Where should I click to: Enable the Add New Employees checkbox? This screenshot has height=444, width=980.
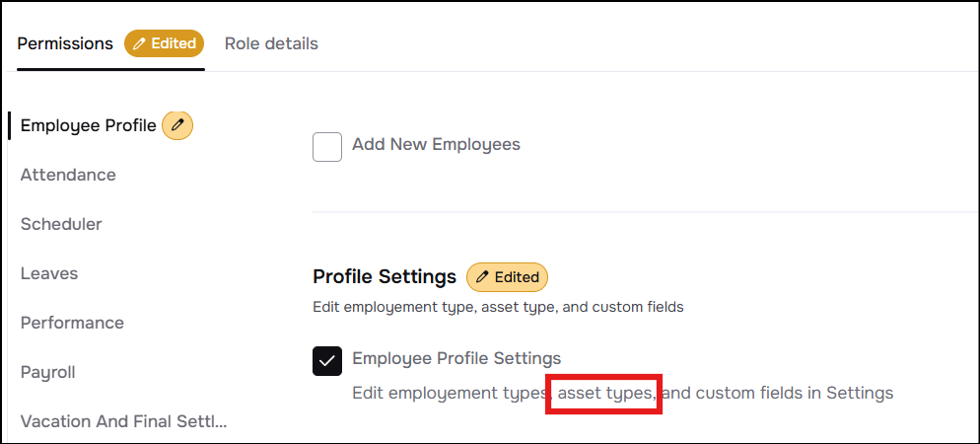[327, 147]
